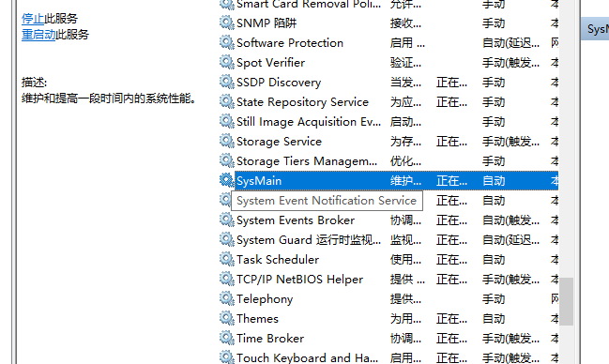Click 提供... description of Telephony
This screenshot has width=609, height=364.
(x=405, y=299)
